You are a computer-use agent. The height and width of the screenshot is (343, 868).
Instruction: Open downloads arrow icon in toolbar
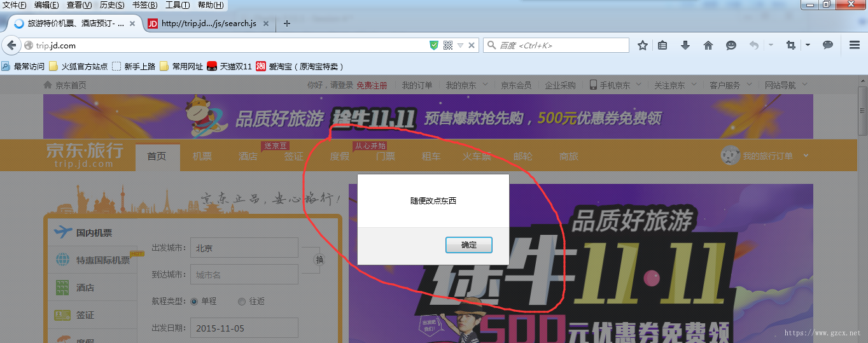685,45
